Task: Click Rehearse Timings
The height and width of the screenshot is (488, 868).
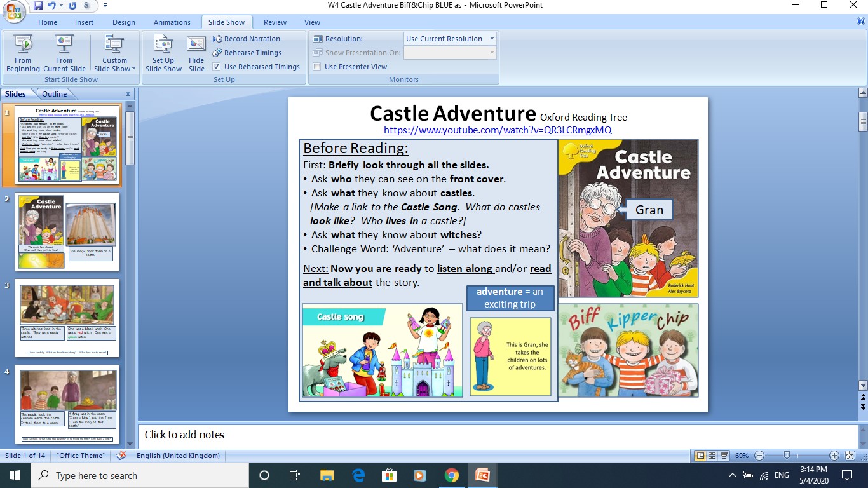Action: click(247, 53)
